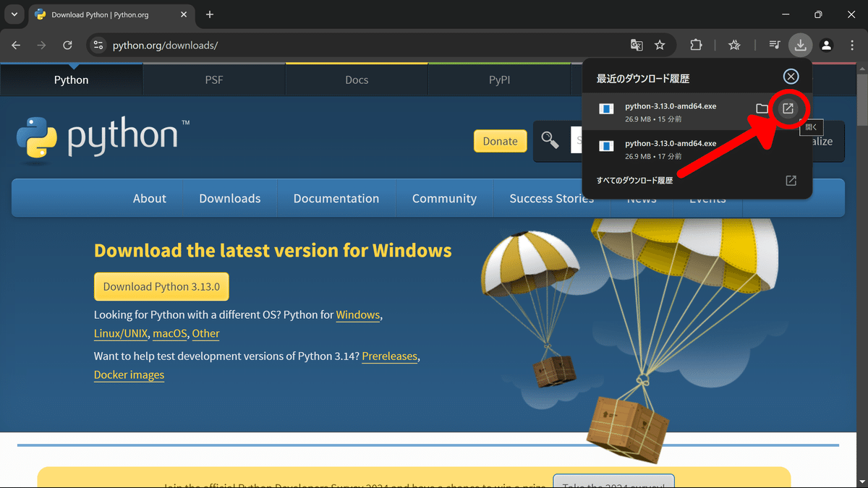868x488 pixels.
Task: Switch to the Python top navigation tab
Action: click(x=72, y=80)
